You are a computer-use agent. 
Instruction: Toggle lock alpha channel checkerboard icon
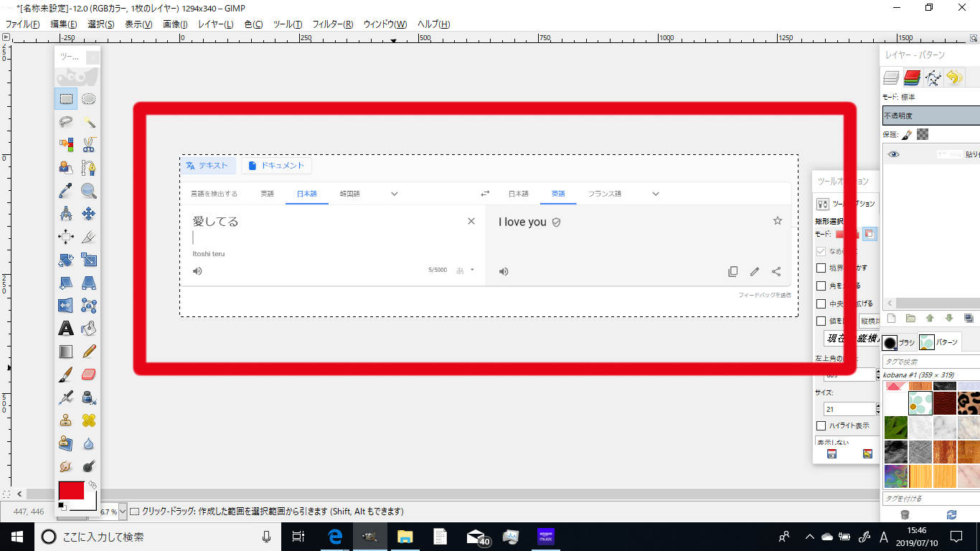click(923, 134)
